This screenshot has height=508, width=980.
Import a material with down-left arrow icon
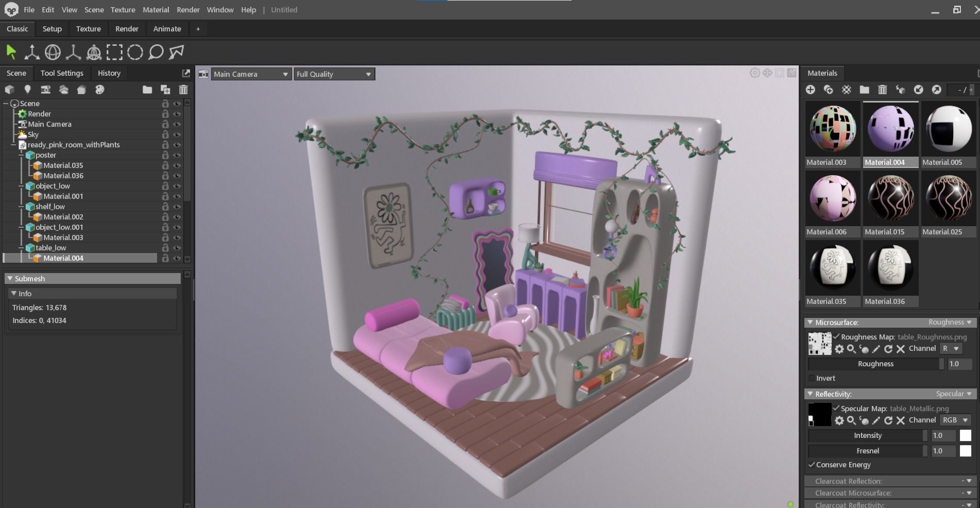pyautogui.click(x=918, y=90)
